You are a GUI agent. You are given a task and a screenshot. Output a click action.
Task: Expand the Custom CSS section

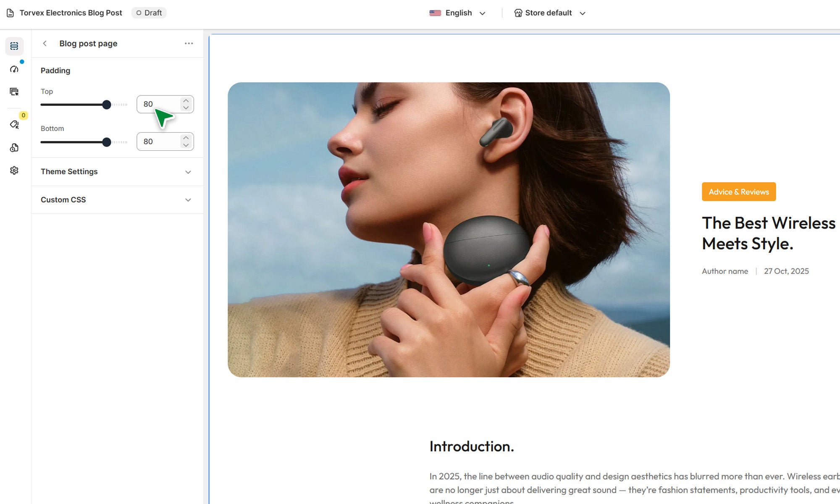click(117, 200)
